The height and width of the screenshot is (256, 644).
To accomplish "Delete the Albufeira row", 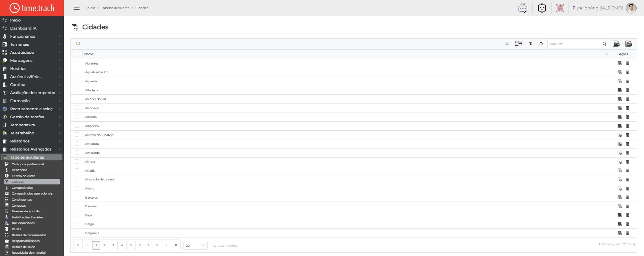I will coord(628,90).
